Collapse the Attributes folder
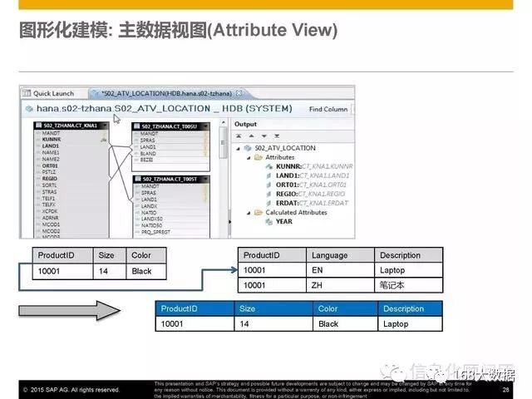The height and width of the screenshot is (399, 532). point(249,157)
